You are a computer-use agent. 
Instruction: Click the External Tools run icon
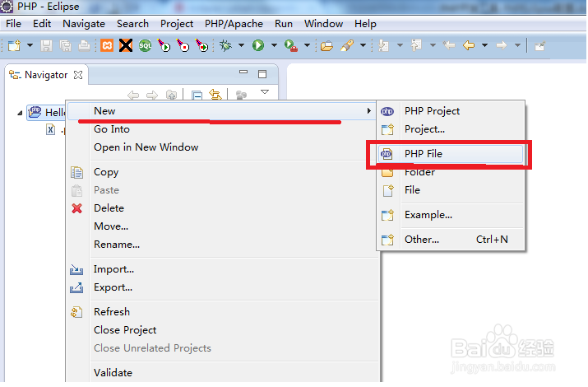point(291,46)
